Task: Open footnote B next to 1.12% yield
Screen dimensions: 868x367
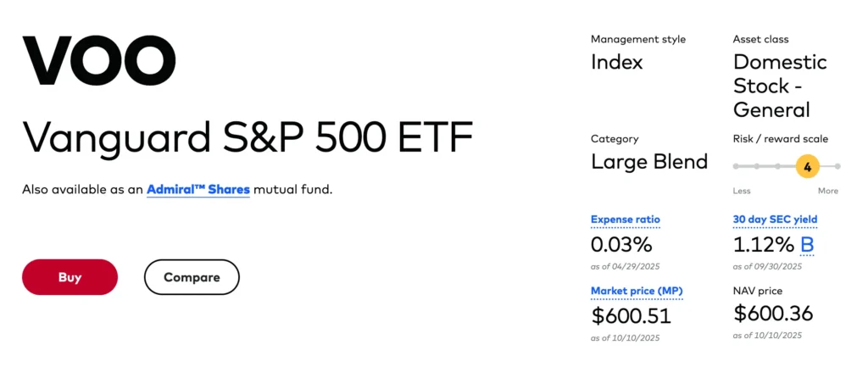Action: click(x=807, y=245)
